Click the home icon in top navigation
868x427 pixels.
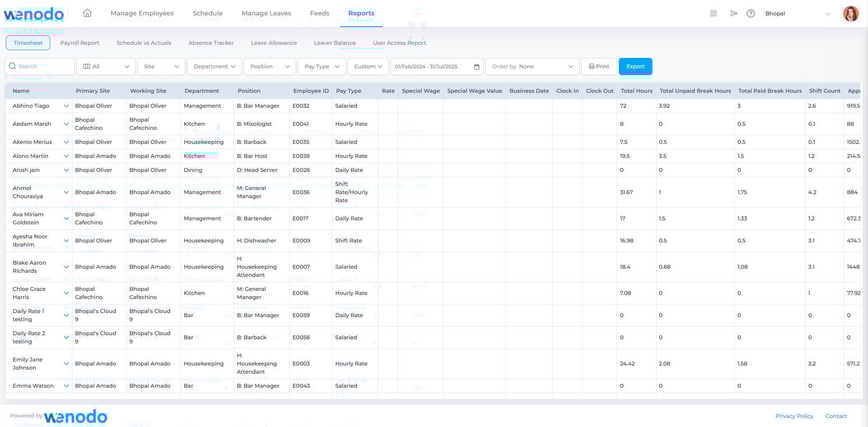[x=87, y=13]
